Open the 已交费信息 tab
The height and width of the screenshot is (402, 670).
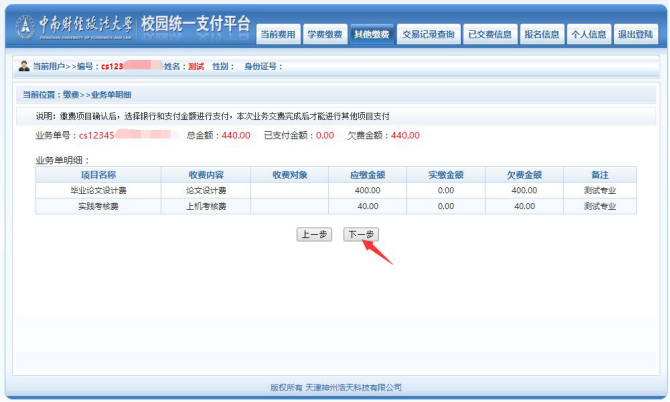point(490,34)
